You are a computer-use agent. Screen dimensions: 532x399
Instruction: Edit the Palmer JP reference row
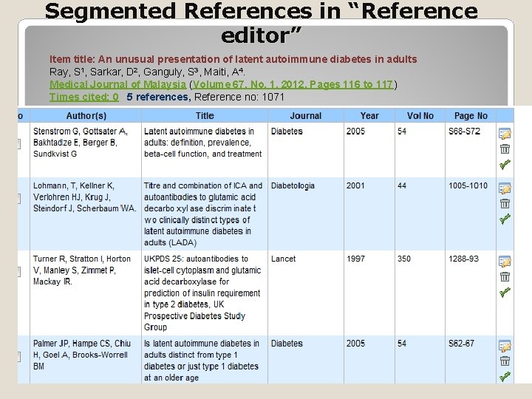(x=505, y=346)
